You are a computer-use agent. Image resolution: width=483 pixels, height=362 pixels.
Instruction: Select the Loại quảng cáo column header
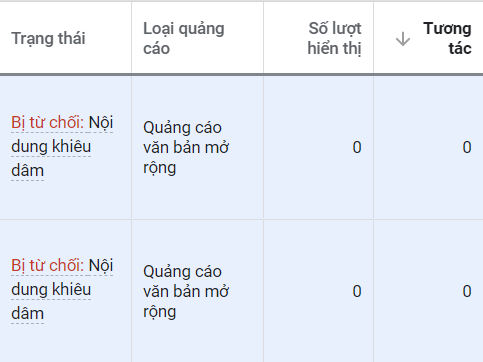tap(184, 38)
